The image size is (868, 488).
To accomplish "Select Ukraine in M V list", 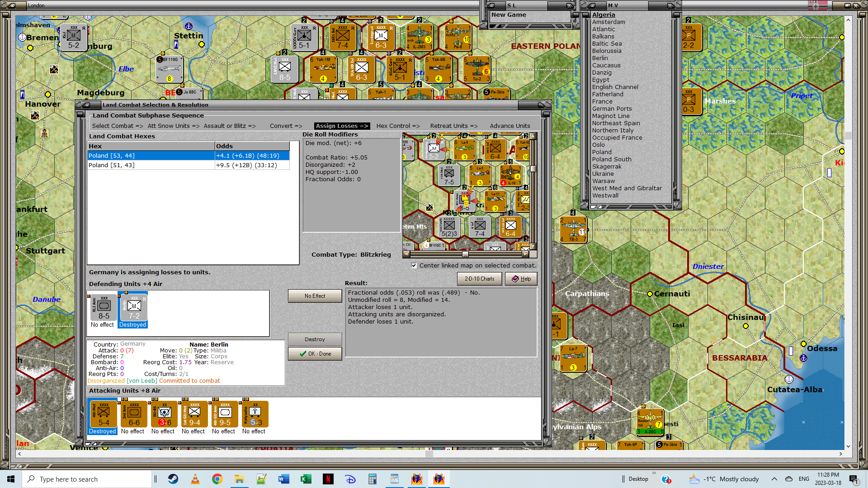I will coord(603,174).
